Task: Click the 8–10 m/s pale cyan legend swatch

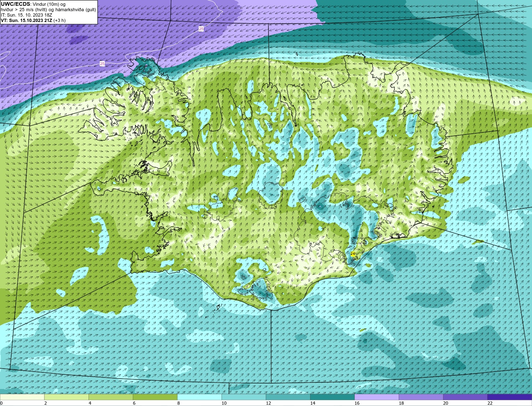Action: (x=199, y=397)
